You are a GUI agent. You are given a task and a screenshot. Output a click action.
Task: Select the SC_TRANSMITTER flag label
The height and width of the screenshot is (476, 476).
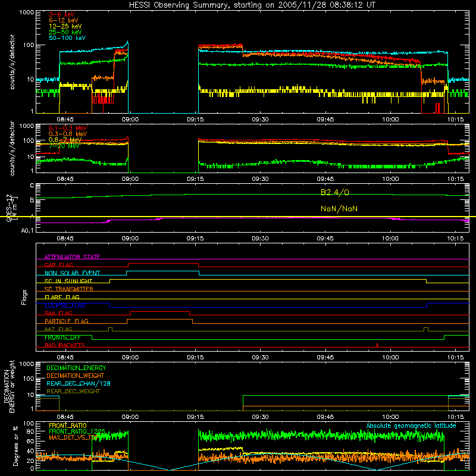pos(69,289)
